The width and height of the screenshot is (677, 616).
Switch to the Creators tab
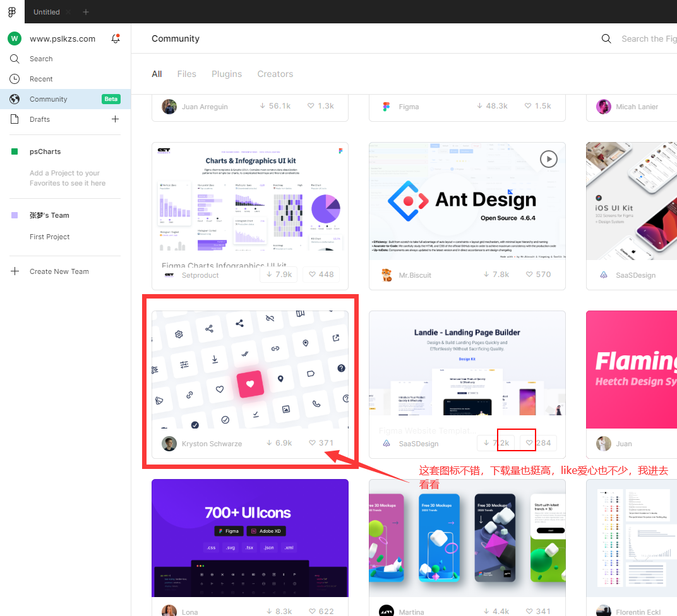275,74
